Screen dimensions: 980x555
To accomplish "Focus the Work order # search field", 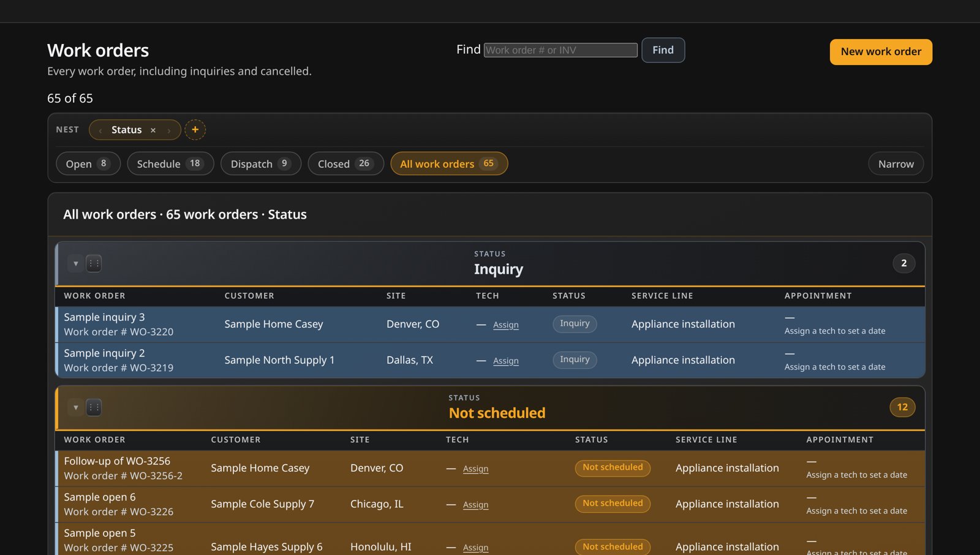I will click(x=560, y=50).
